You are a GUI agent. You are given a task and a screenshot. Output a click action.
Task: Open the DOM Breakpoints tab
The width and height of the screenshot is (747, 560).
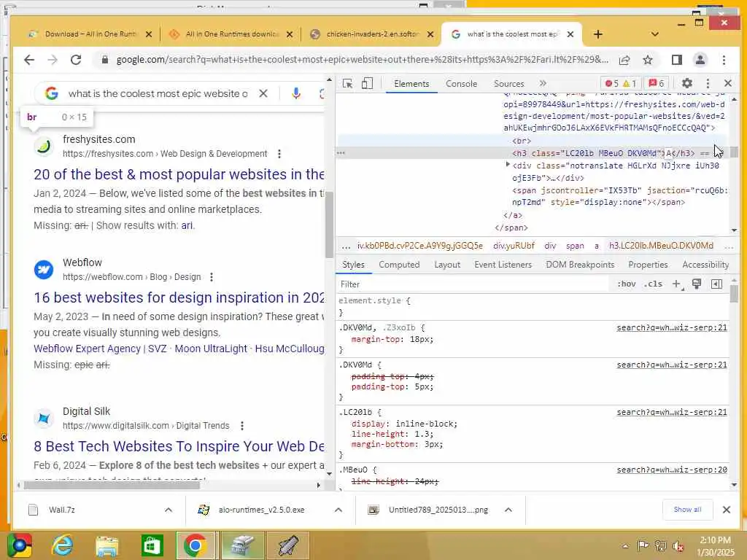(x=580, y=265)
